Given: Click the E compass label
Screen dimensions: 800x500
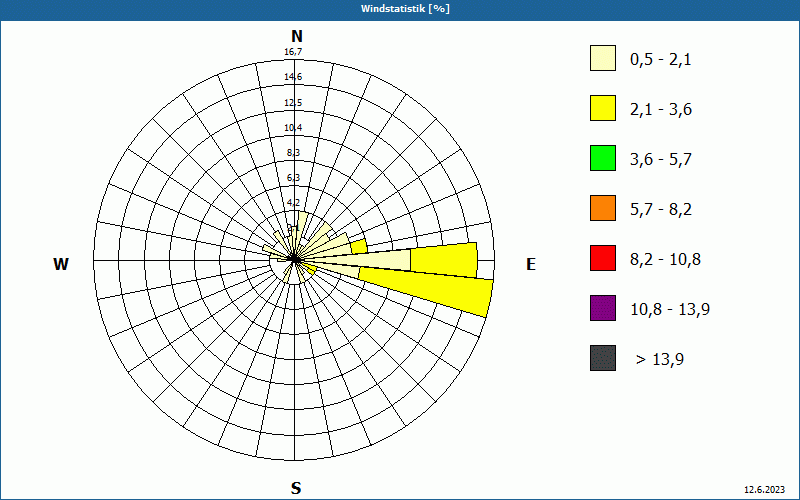Looking at the screenshot, I should tap(531, 264).
